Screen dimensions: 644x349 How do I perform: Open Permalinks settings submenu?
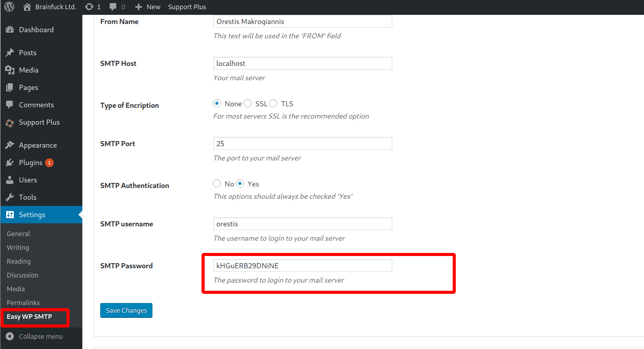point(23,303)
